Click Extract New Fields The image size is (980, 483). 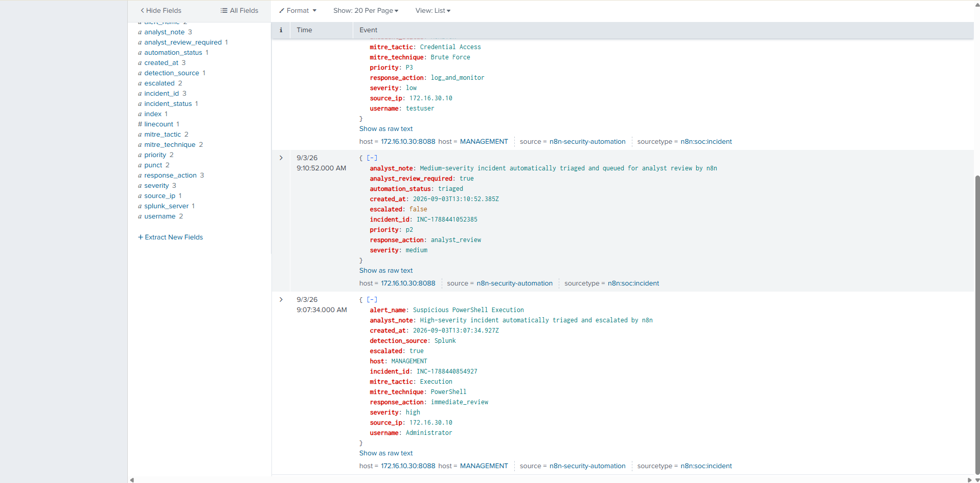170,237
